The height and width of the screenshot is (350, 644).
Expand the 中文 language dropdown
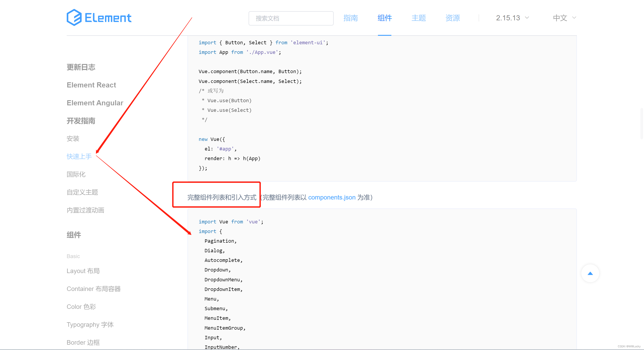click(x=560, y=18)
